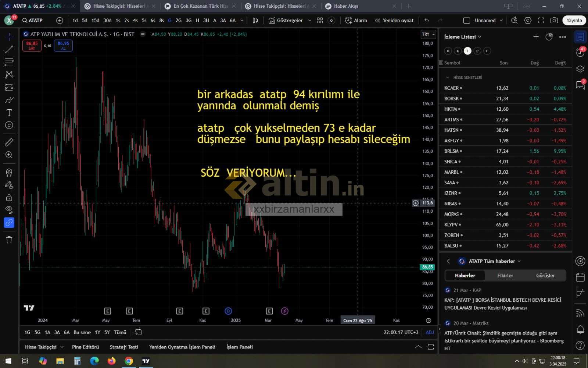Viewport: 588px width, 368px height.
Task: Open the candlestick chart type selector
Action: (255, 20)
